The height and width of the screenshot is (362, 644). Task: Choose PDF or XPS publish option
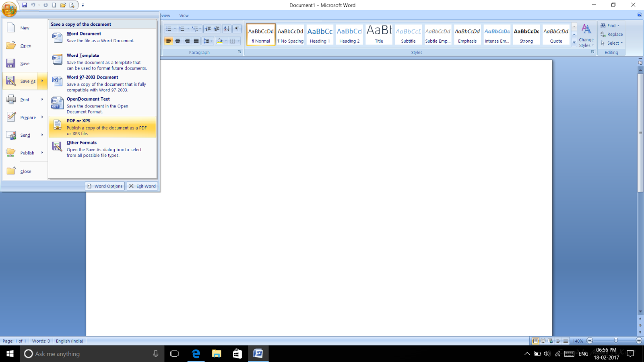[102, 127]
